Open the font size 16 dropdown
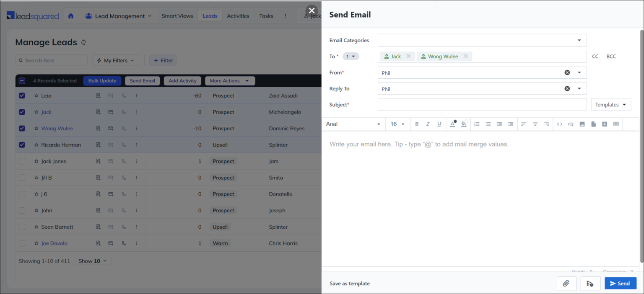 point(397,124)
